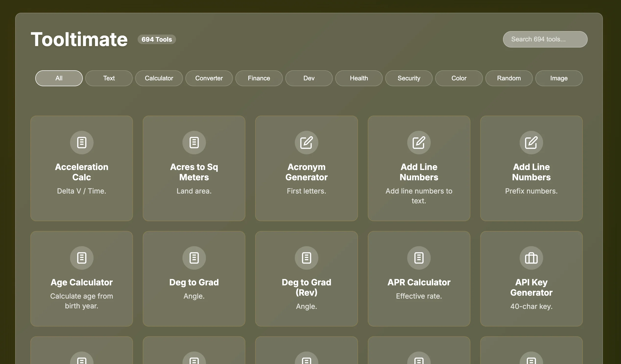
Task: Click the Age Calculator document icon
Action: [x=82, y=258]
